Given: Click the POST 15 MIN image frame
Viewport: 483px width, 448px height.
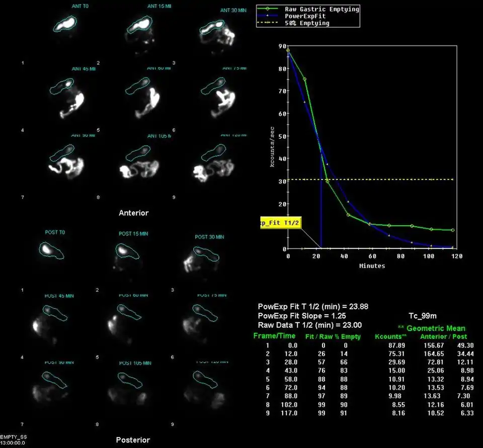Looking at the screenshot, I should tap(127, 250).
